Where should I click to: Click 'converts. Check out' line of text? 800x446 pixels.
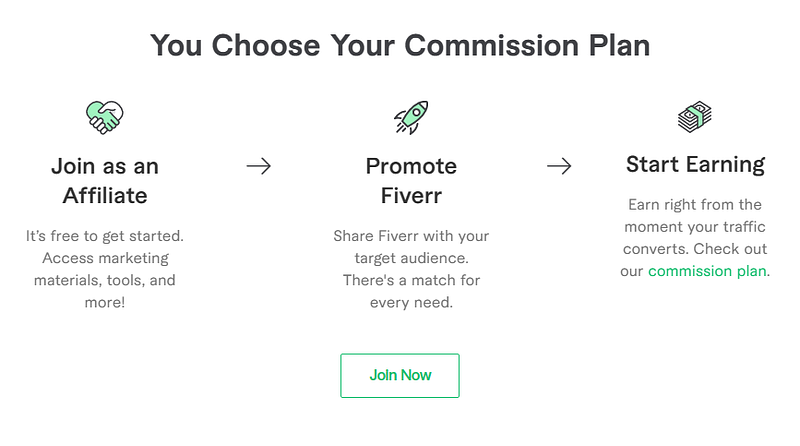pos(695,249)
